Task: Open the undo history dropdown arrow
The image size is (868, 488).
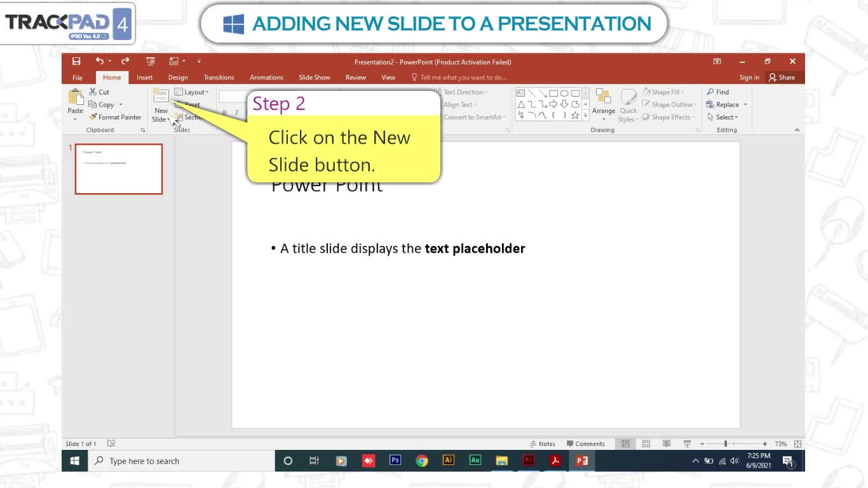Action: (x=110, y=62)
